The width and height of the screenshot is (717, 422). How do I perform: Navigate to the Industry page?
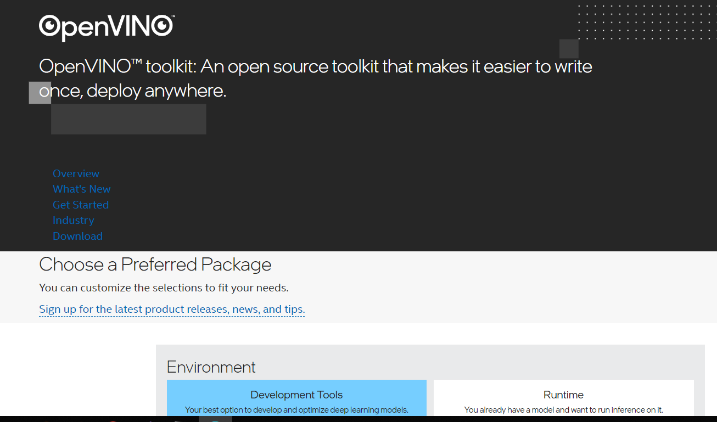tap(73, 220)
